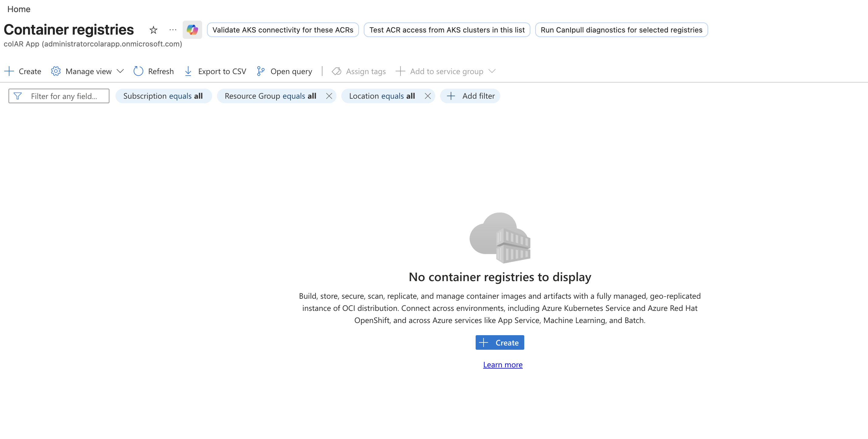The height and width of the screenshot is (439, 868).
Task: Click the Home breadcrumb link
Action: pos(19,9)
